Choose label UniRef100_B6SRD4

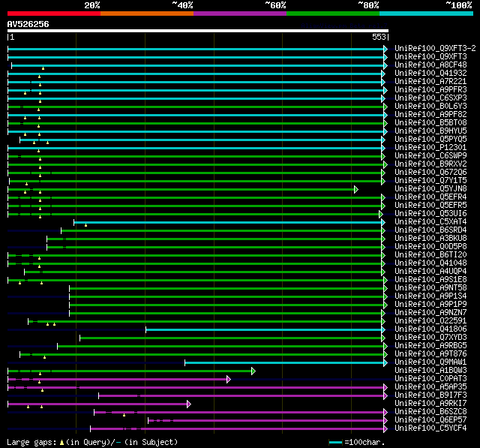click(x=430, y=230)
